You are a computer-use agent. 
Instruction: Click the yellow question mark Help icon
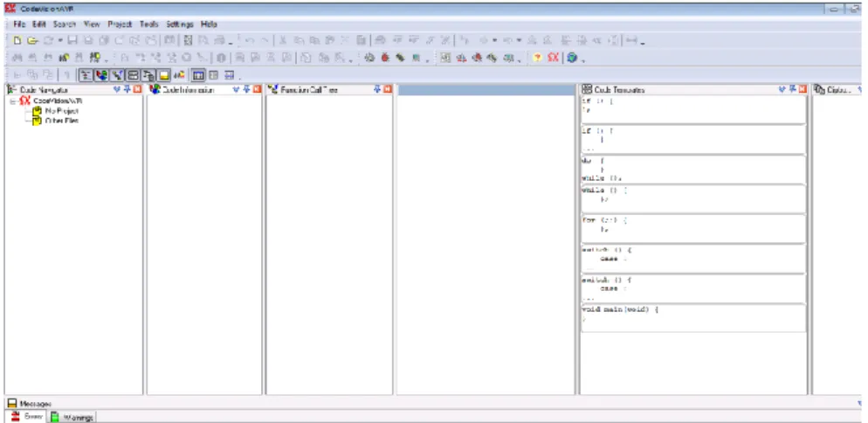click(x=537, y=58)
